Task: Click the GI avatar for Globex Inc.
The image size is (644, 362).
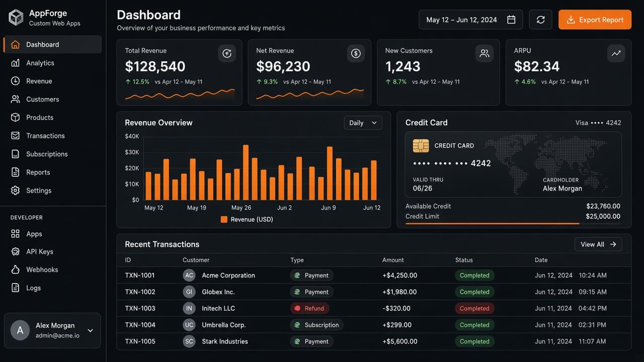Action: pyautogui.click(x=189, y=292)
